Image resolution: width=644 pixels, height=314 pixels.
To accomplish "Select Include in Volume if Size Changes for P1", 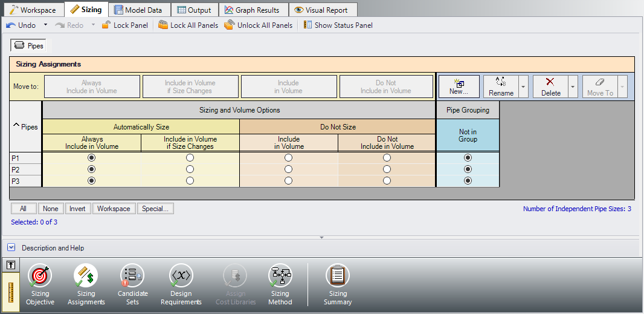I will [x=190, y=157].
